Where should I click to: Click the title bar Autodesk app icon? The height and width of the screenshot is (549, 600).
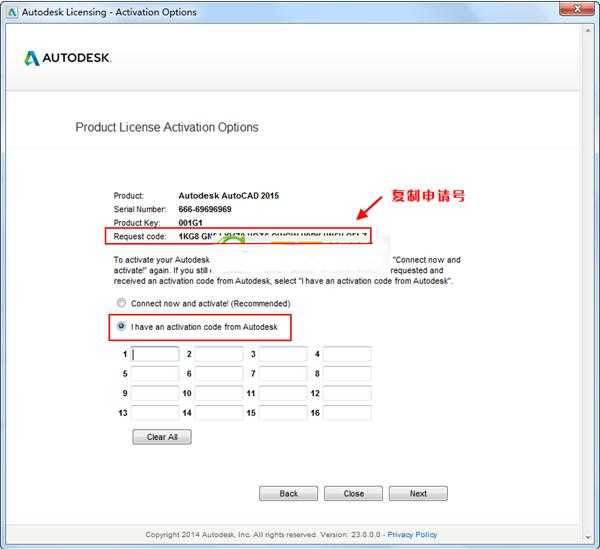point(12,12)
